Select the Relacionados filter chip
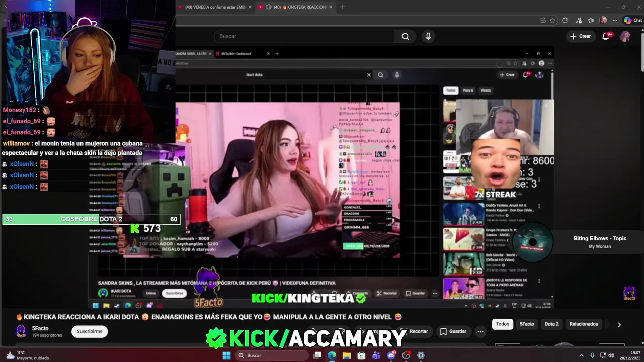Screen dimensions: 644x362 (584, 324)
